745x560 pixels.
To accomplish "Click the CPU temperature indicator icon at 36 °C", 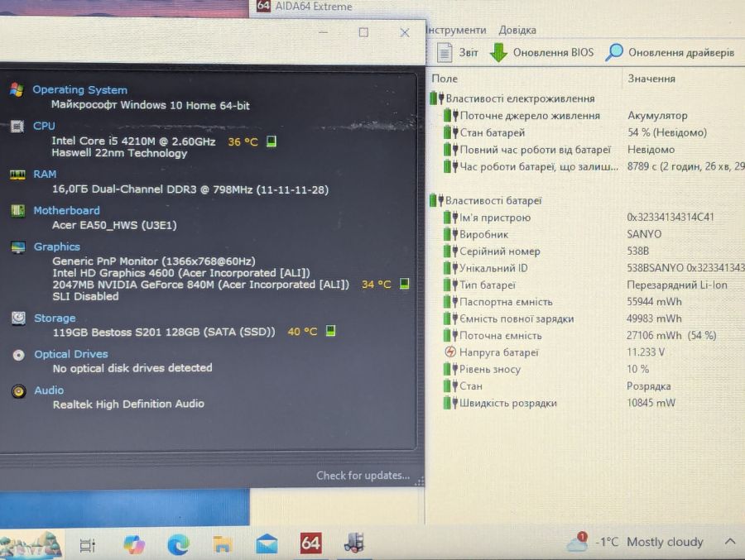I will pos(272,141).
